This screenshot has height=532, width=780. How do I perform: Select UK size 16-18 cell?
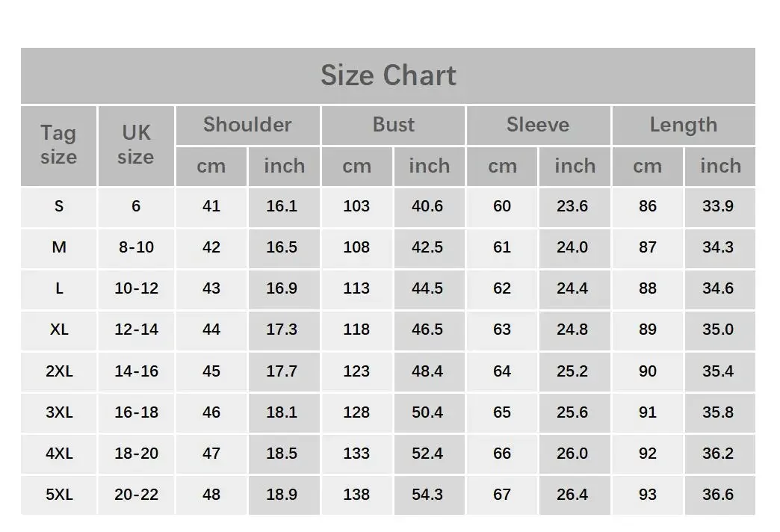(x=136, y=412)
